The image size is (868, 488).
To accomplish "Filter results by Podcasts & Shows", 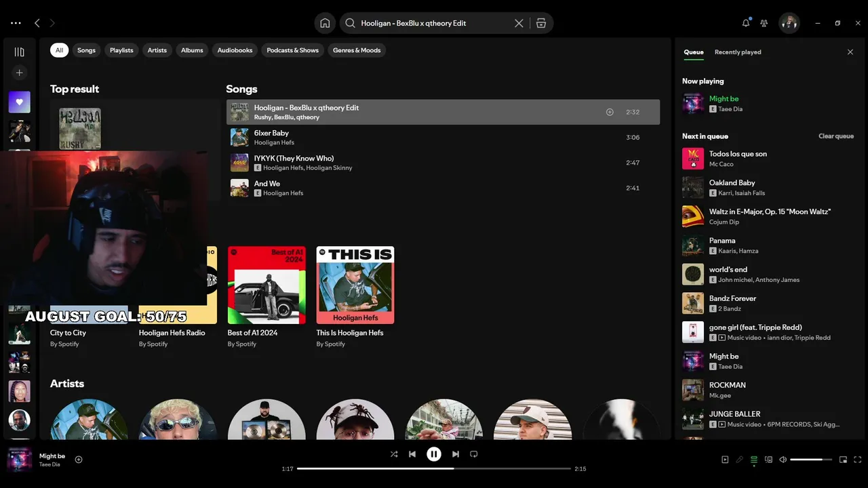I will coord(293,50).
